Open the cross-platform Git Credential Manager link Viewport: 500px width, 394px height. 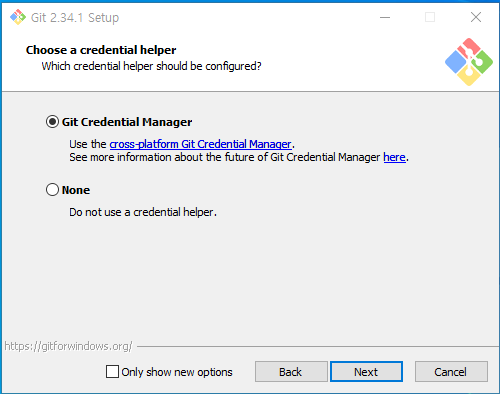(200, 144)
